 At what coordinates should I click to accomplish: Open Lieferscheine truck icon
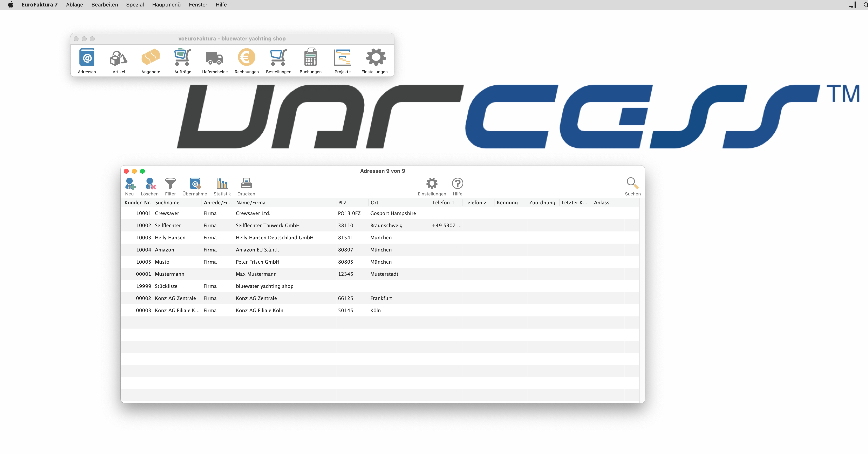click(x=214, y=58)
